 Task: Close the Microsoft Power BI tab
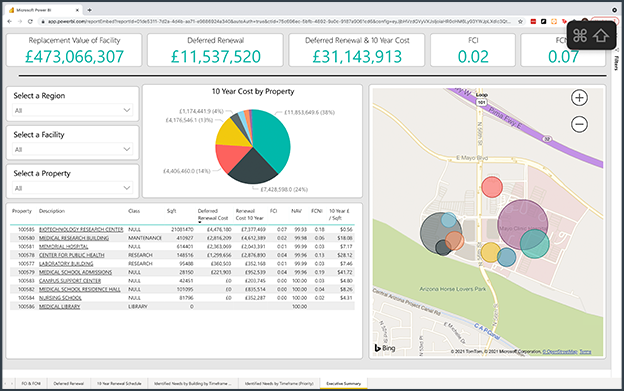pos(77,10)
